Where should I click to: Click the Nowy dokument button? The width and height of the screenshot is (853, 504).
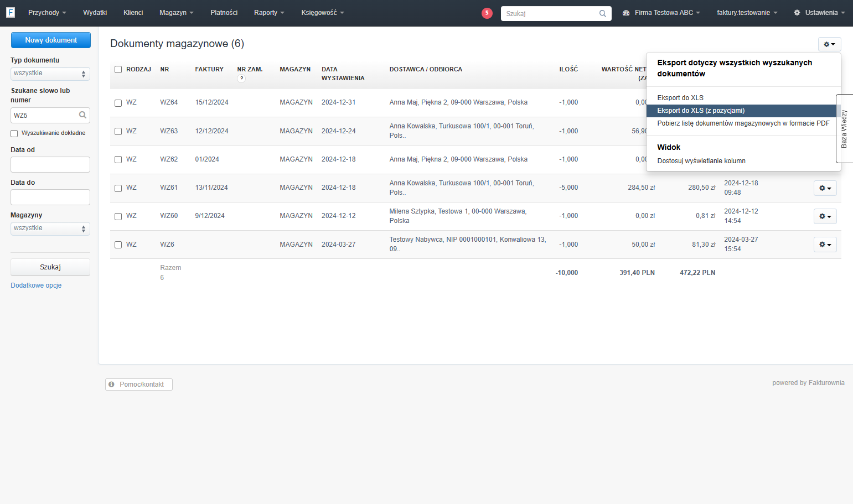tap(51, 40)
